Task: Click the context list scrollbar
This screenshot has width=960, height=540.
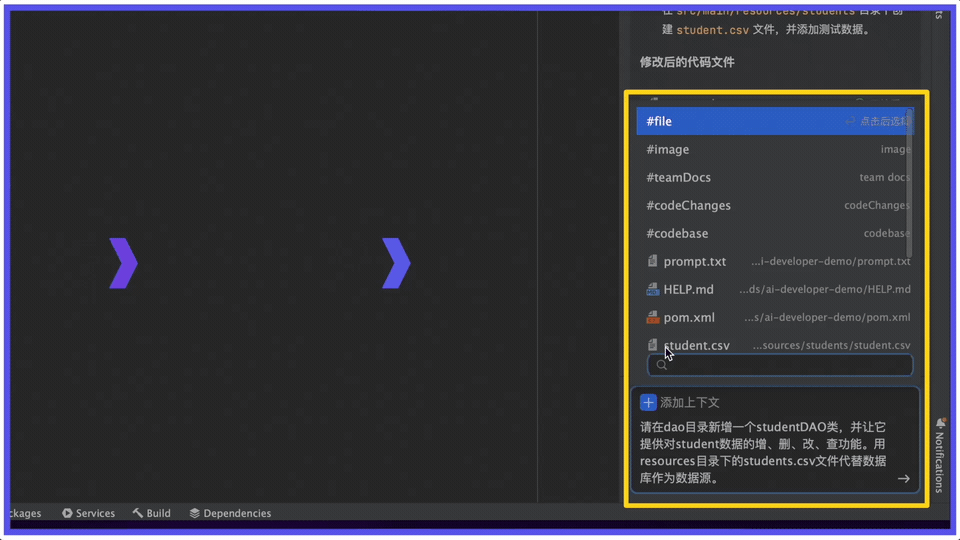Action: click(x=909, y=180)
